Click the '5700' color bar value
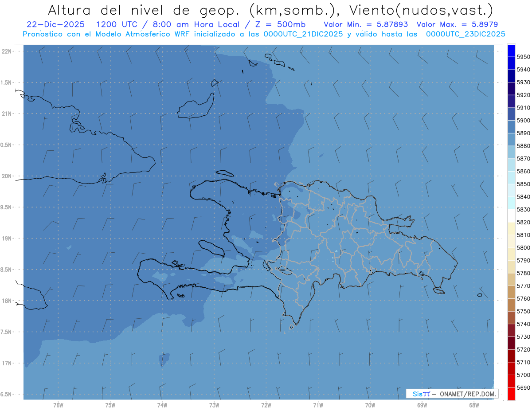This screenshot has width=532, height=411. [523, 375]
